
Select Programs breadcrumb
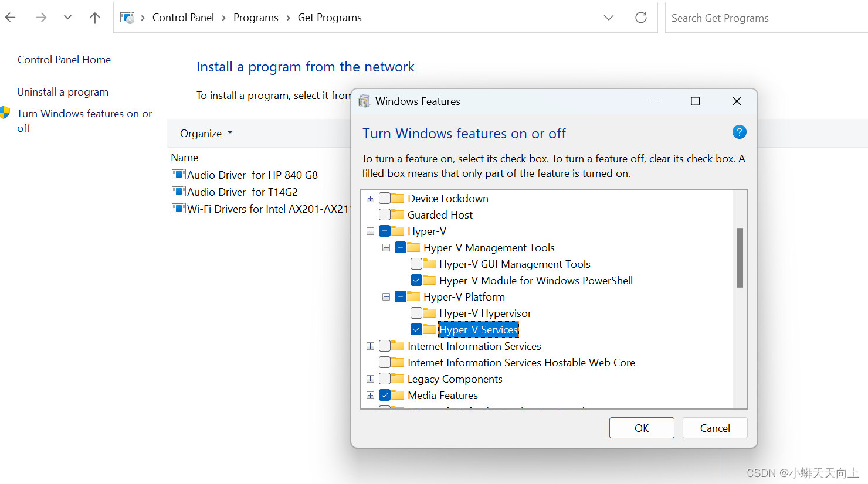(256, 18)
